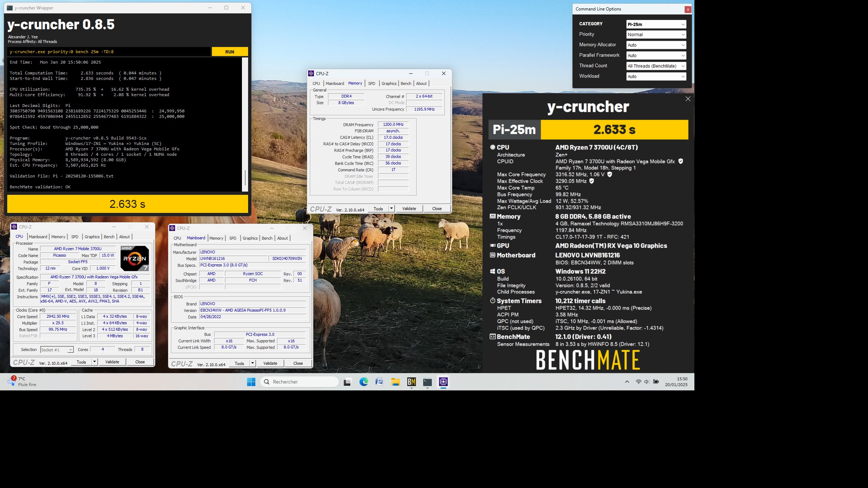Image resolution: width=868 pixels, height=488 pixels.
Task: Open SPD tab in CPU-Z CPU window
Action: tap(75, 237)
